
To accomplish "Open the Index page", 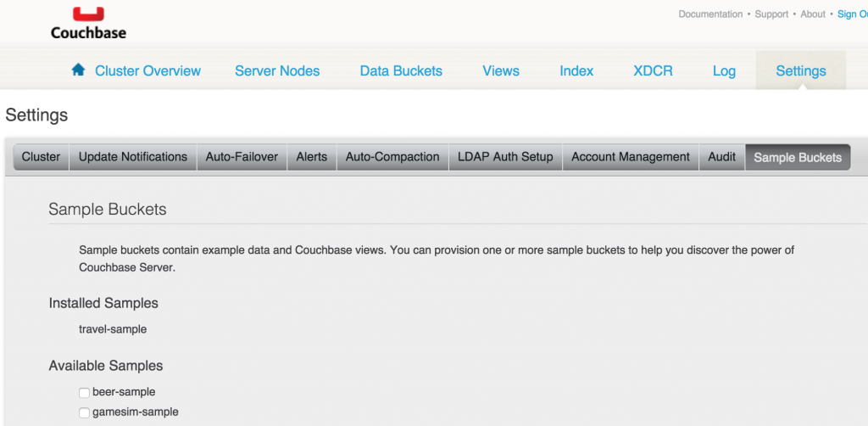I will click(576, 71).
